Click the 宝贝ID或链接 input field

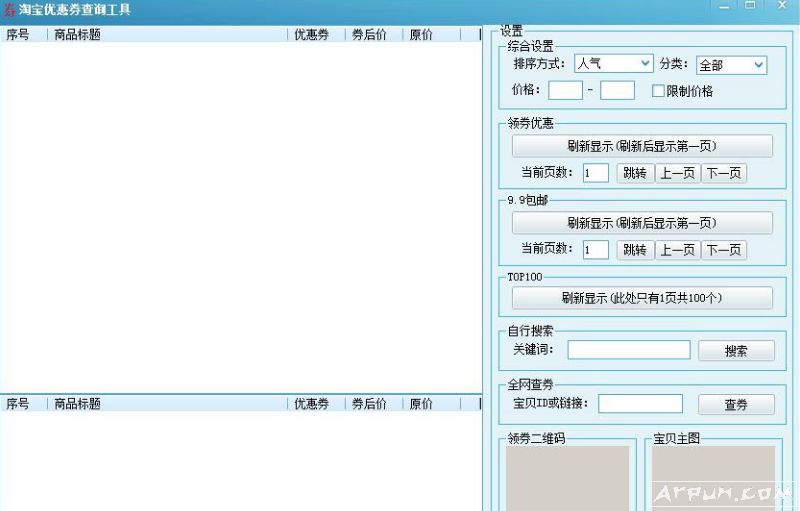pyautogui.click(x=640, y=403)
